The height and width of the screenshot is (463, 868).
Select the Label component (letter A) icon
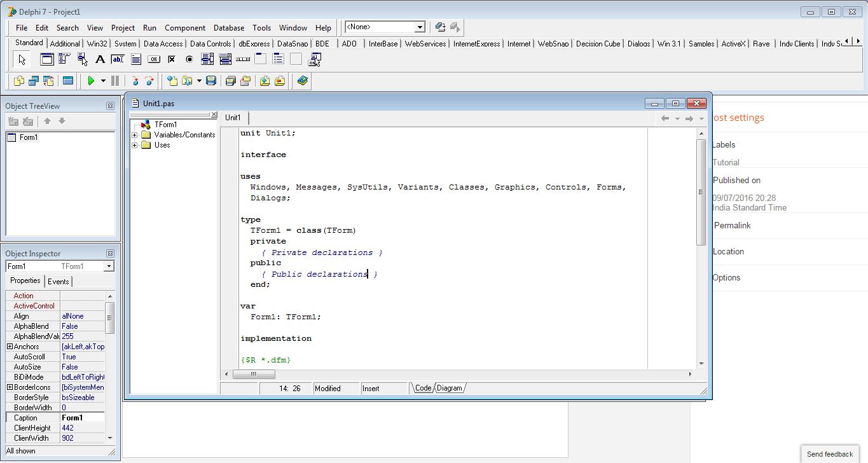(100, 59)
